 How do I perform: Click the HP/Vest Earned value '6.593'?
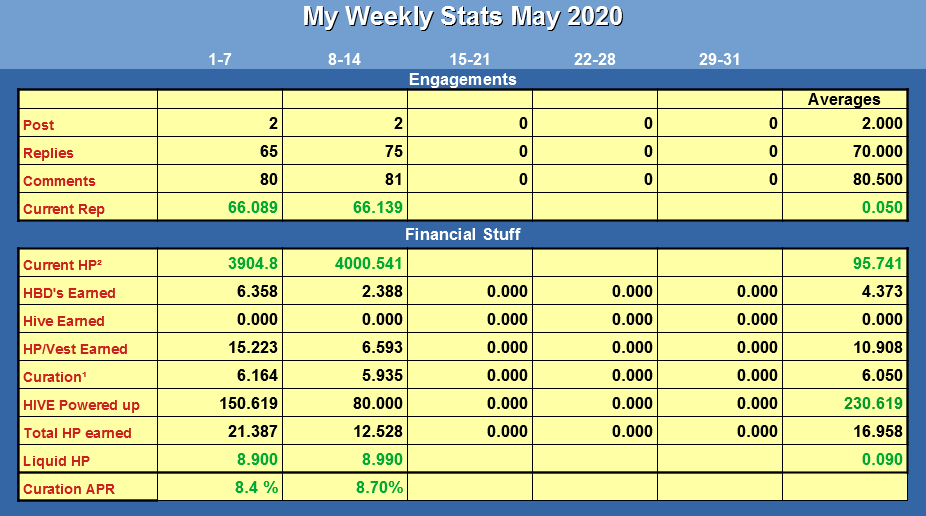pos(383,347)
